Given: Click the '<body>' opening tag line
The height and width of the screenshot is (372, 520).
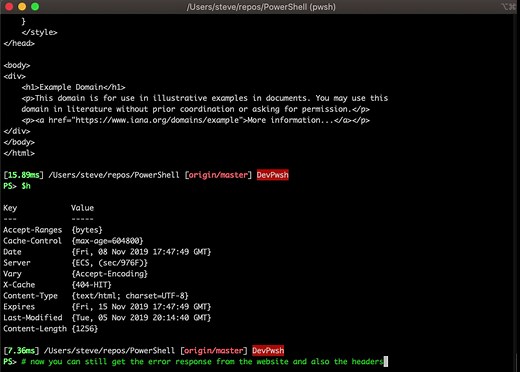Looking at the screenshot, I should [x=17, y=65].
